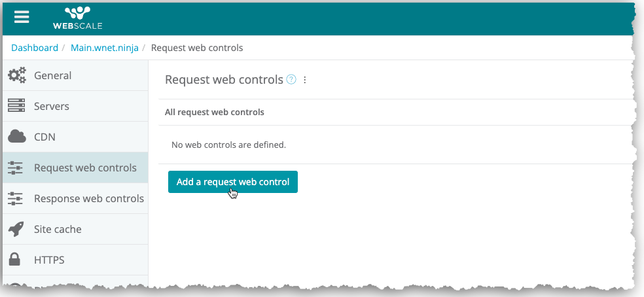Switch to the CDN section

tap(45, 137)
